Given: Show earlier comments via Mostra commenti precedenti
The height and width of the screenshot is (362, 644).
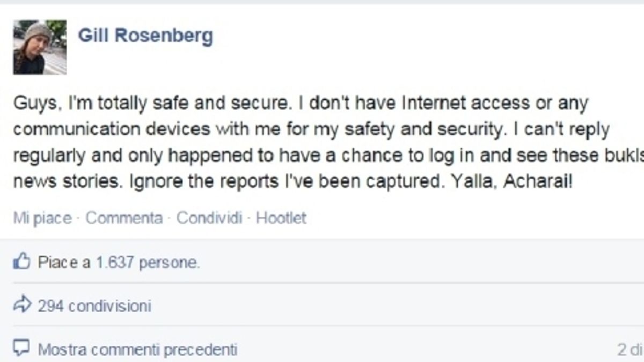Looking at the screenshot, I should tap(137, 350).
